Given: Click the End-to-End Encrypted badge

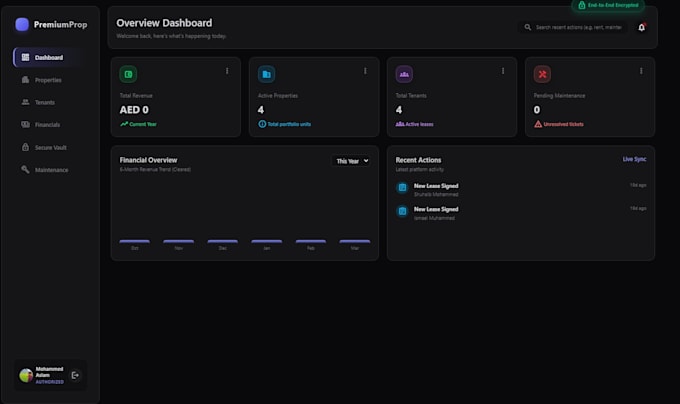Looking at the screenshot, I should tap(608, 5).
